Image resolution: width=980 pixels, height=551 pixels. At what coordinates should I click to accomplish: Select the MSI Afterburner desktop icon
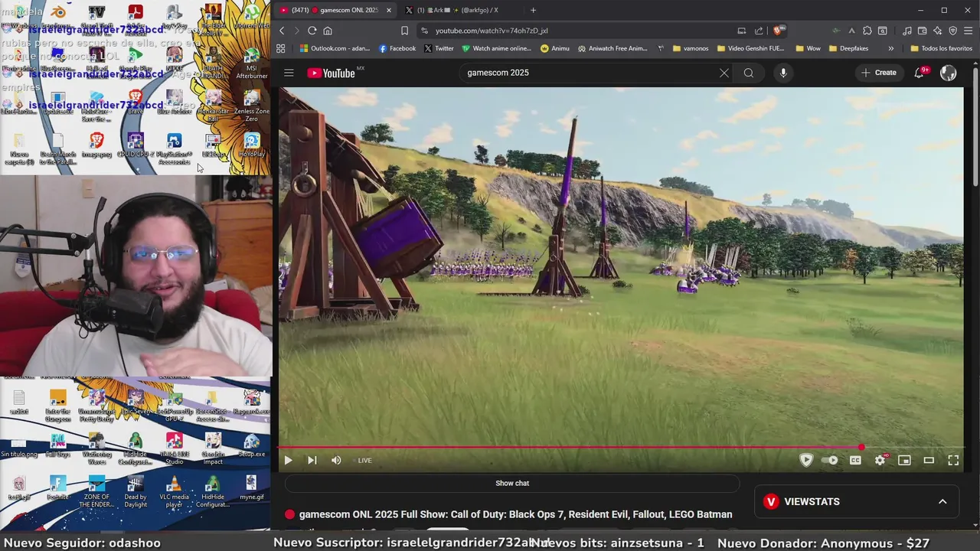point(252,64)
